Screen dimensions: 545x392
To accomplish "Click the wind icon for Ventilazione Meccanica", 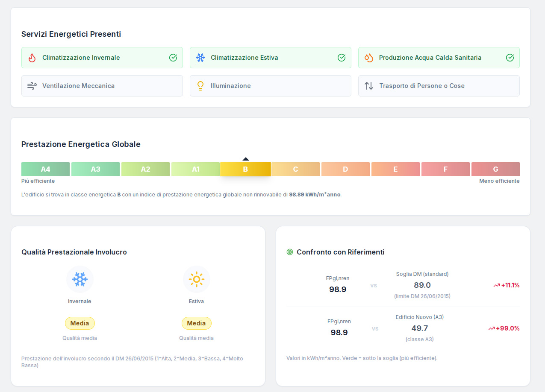I will click(x=32, y=86).
